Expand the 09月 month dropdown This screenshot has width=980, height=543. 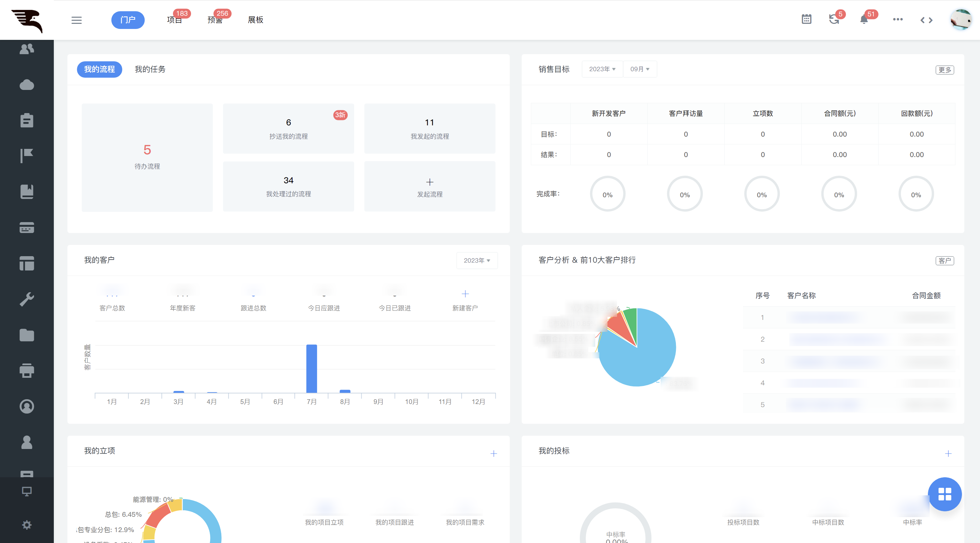tap(639, 69)
